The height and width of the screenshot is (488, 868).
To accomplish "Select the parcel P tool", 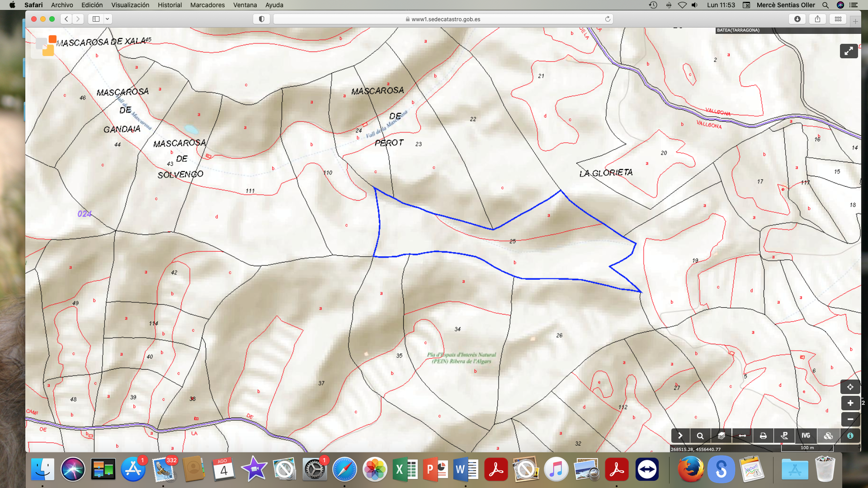I will (784, 436).
